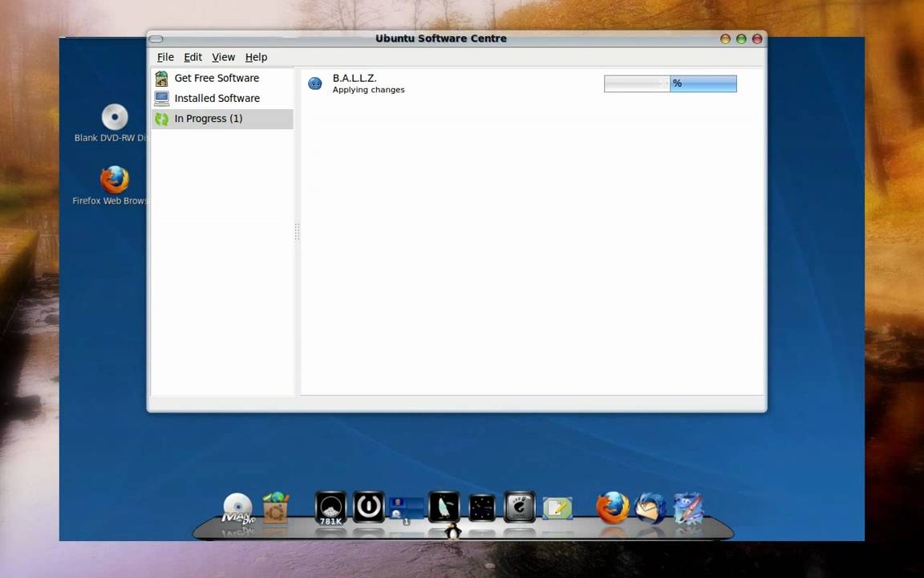This screenshot has width=924, height=578.
Task: Click the Installed Software computer icon
Action: tap(161, 98)
